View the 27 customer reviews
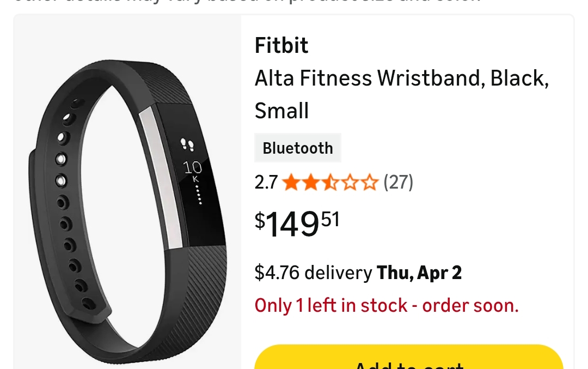Image resolution: width=588 pixels, height=369 pixels. pyautogui.click(x=398, y=183)
